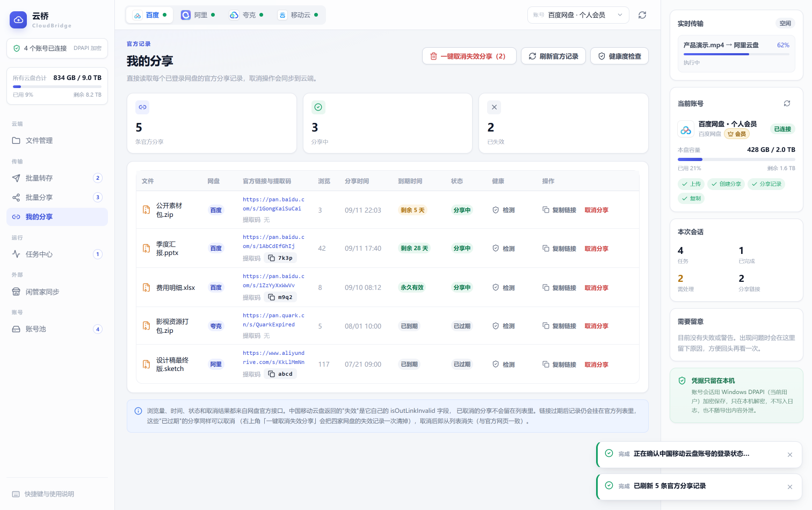The height and width of the screenshot is (510, 812).
Task: Click the link icon on 条官方分享 card
Action: click(142, 107)
